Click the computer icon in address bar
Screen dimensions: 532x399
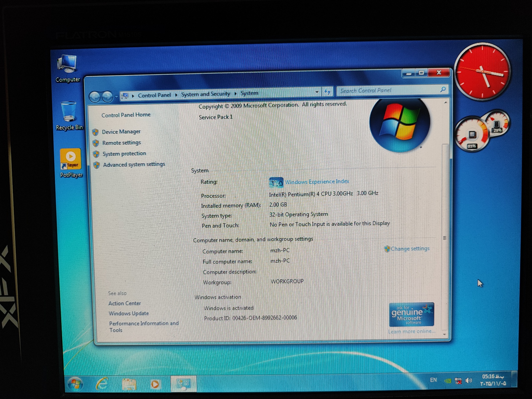point(125,96)
